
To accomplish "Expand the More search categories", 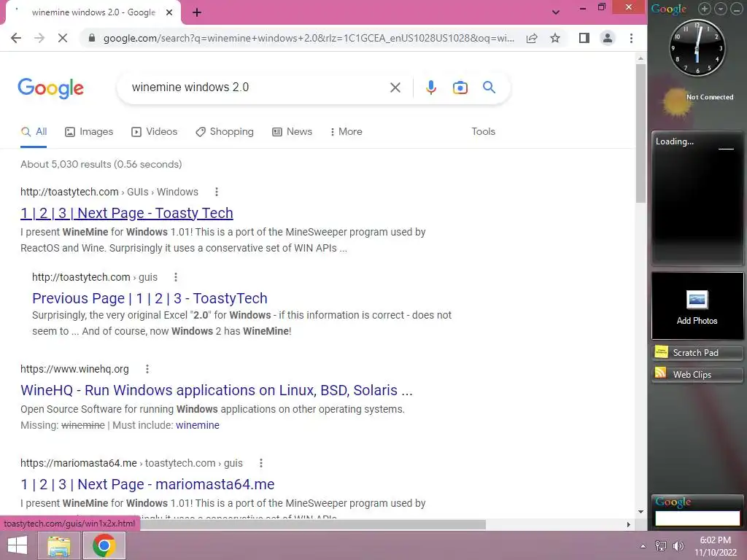I will coord(346,132).
